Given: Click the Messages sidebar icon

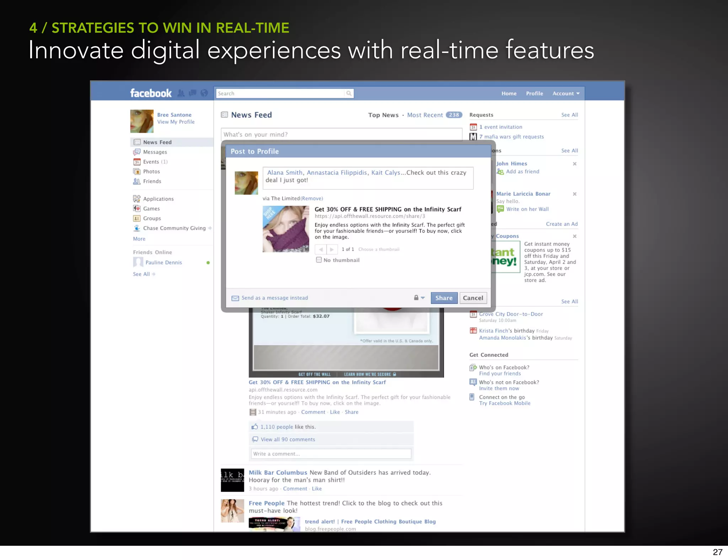Looking at the screenshot, I should 136,152.
